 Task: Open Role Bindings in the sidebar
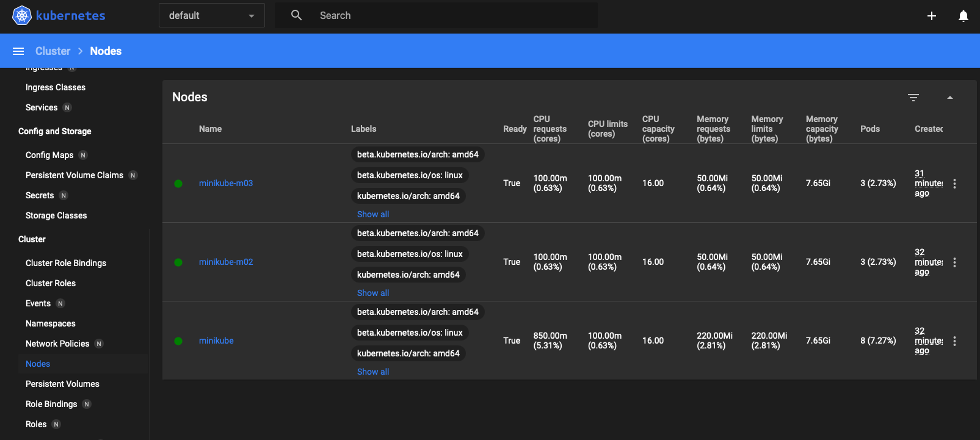(x=51, y=404)
